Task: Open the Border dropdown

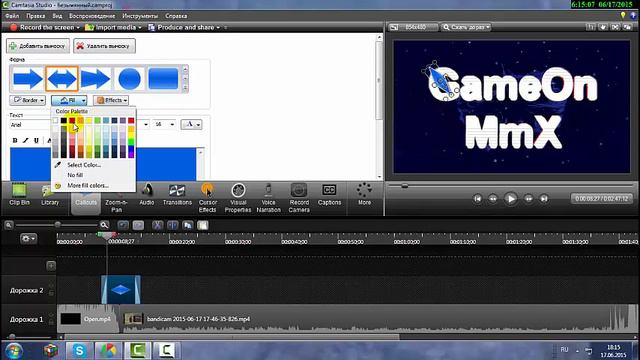Action: [27, 100]
